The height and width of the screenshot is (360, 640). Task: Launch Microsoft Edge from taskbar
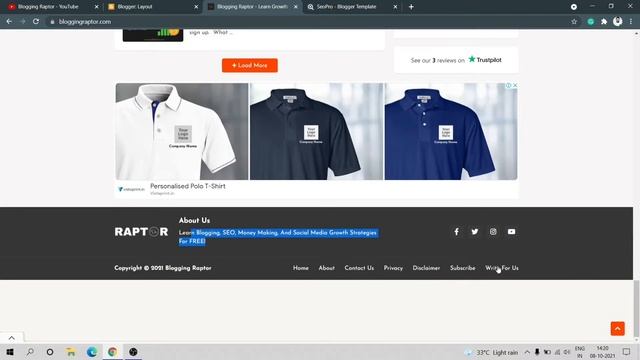point(92,352)
